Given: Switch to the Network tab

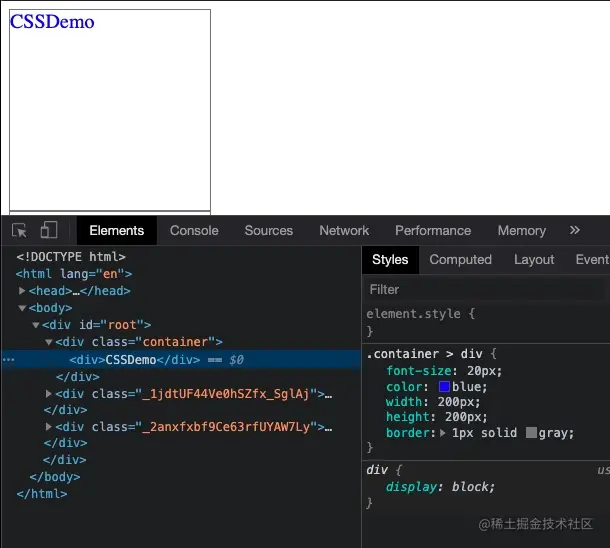Looking at the screenshot, I should tap(344, 231).
